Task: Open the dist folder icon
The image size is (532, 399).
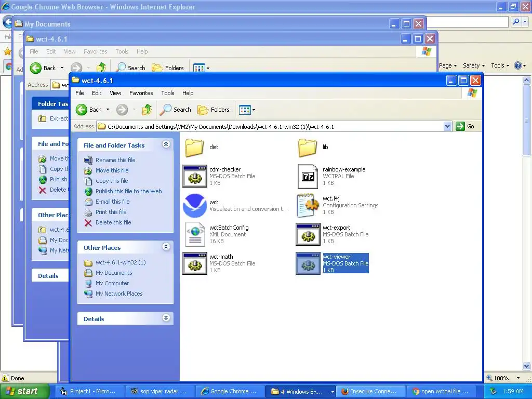Action: pyautogui.click(x=194, y=147)
